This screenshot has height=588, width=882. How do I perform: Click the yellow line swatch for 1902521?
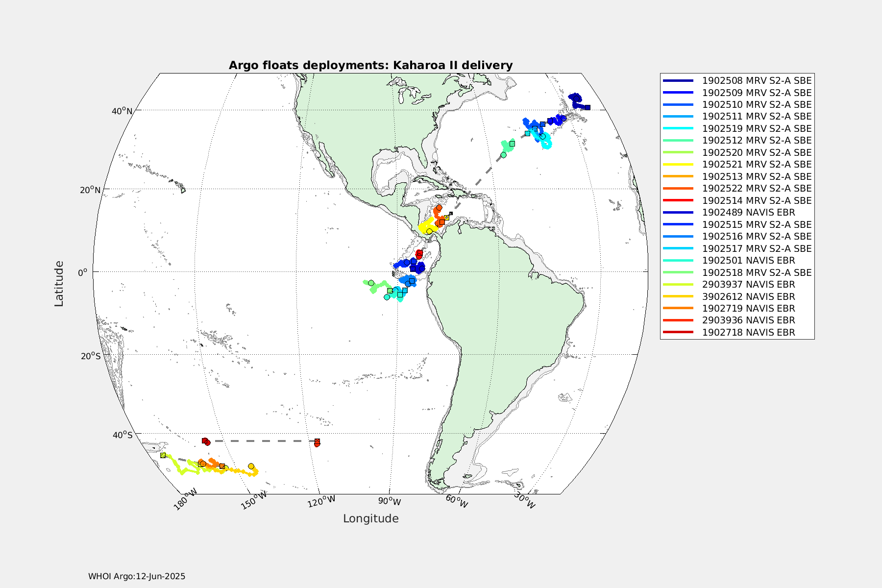point(678,164)
